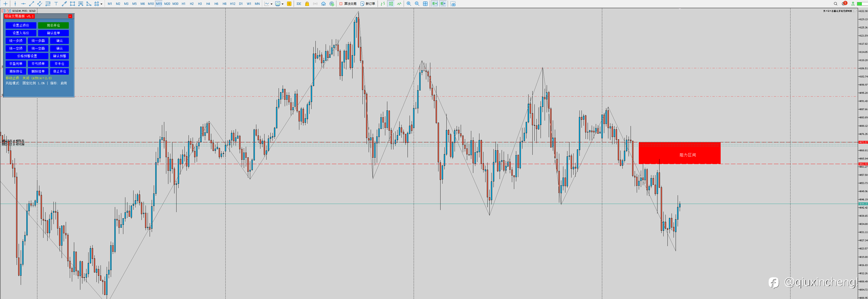
Task: Switch to the H1 timeframe
Action: 183,4
